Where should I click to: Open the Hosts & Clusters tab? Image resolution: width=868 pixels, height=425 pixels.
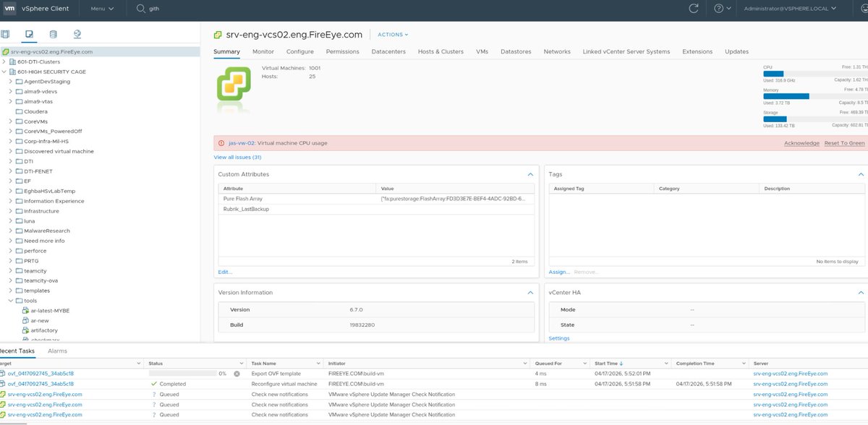tap(441, 51)
